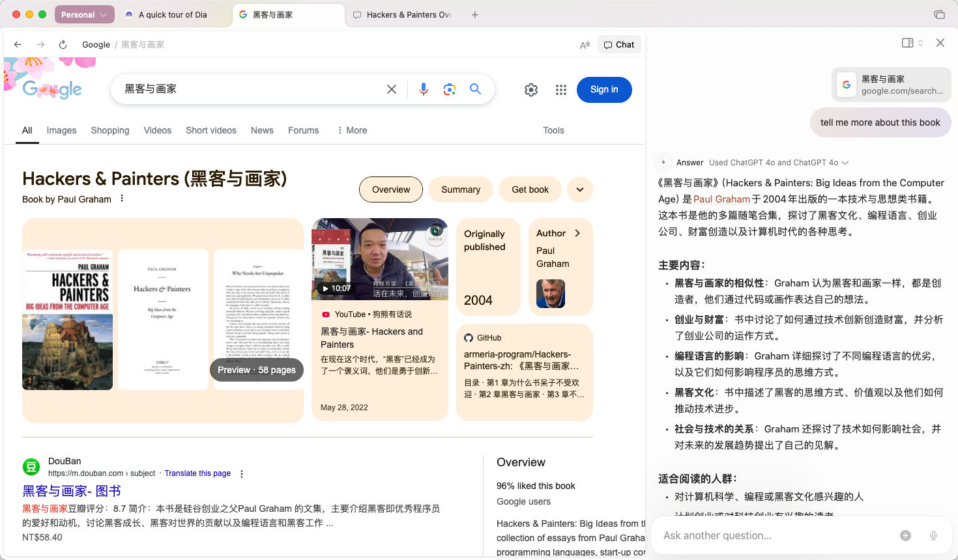Expand more book options chevron button
The image size is (958, 560).
click(x=580, y=189)
